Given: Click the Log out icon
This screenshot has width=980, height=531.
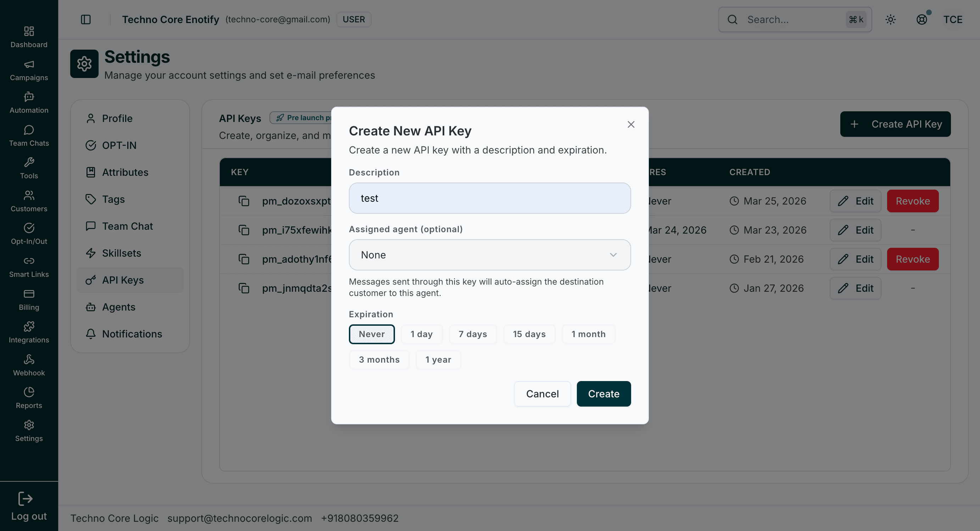Looking at the screenshot, I should coord(26,499).
